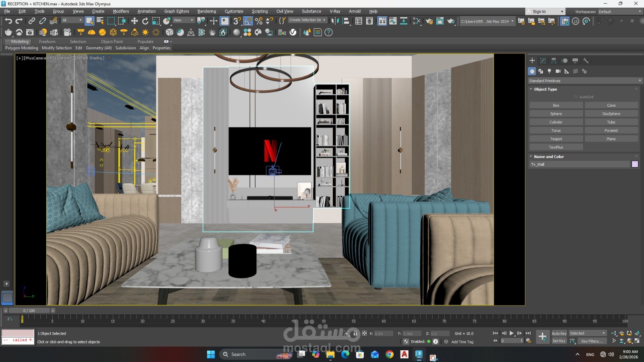The height and width of the screenshot is (362, 644).
Task: Click the Polygon Modeling ribbon panel
Action: click(22, 48)
